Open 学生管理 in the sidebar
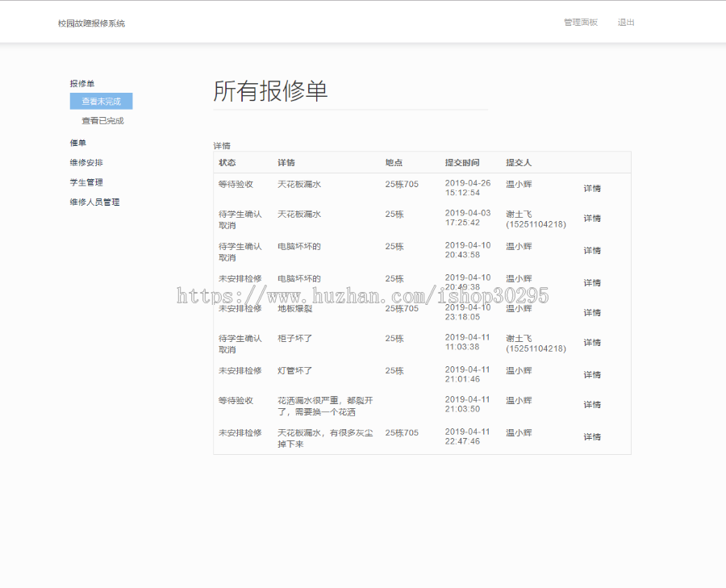 [86, 182]
